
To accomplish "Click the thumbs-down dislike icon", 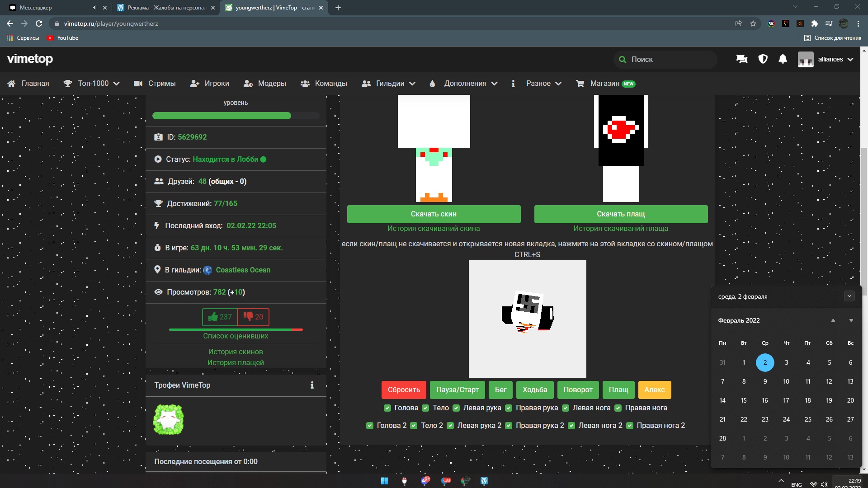I will tap(248, 316).
